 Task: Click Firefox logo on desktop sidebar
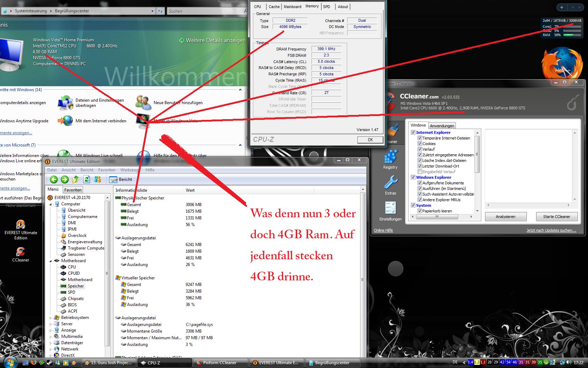(x=562, y=64)
